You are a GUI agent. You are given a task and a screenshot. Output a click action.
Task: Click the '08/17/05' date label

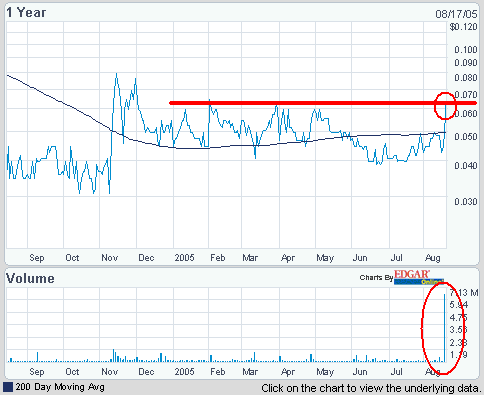click(x=456, y=14)
